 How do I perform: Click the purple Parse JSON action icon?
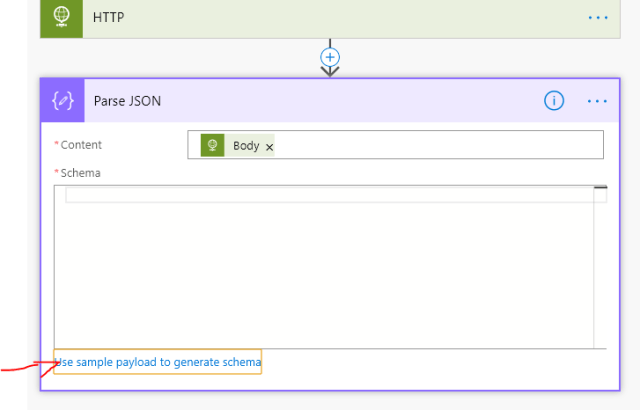[x=62, y=101]
